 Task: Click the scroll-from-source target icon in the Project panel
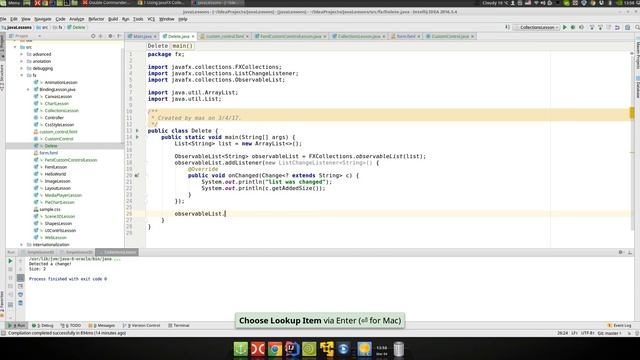93,36
